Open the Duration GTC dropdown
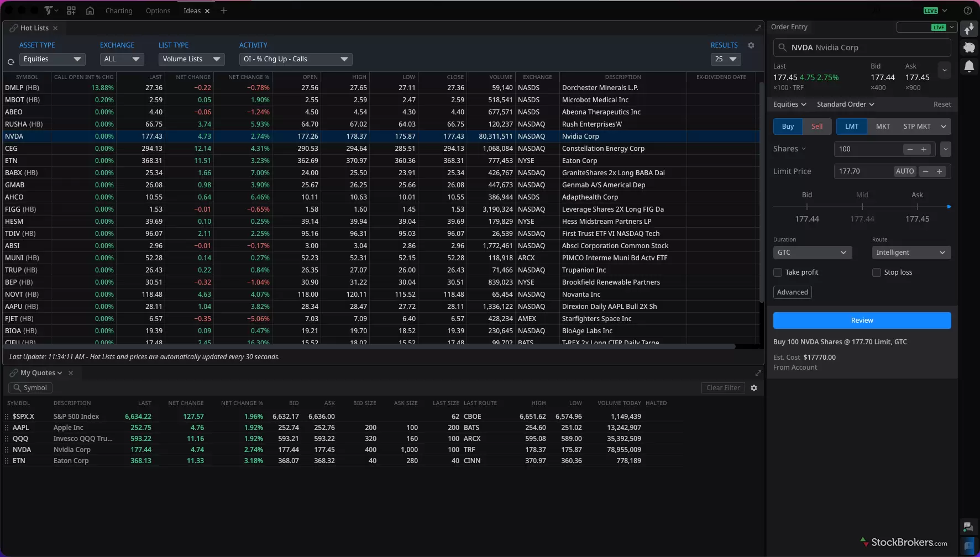Viewport: 980px width, 557px height. (x=812, y=253)
